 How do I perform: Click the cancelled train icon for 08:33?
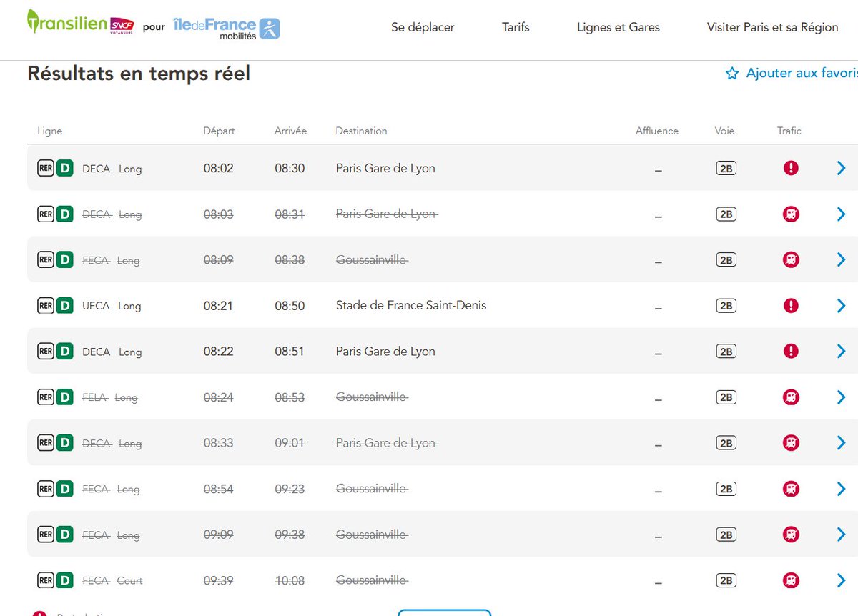coord(791,443)
